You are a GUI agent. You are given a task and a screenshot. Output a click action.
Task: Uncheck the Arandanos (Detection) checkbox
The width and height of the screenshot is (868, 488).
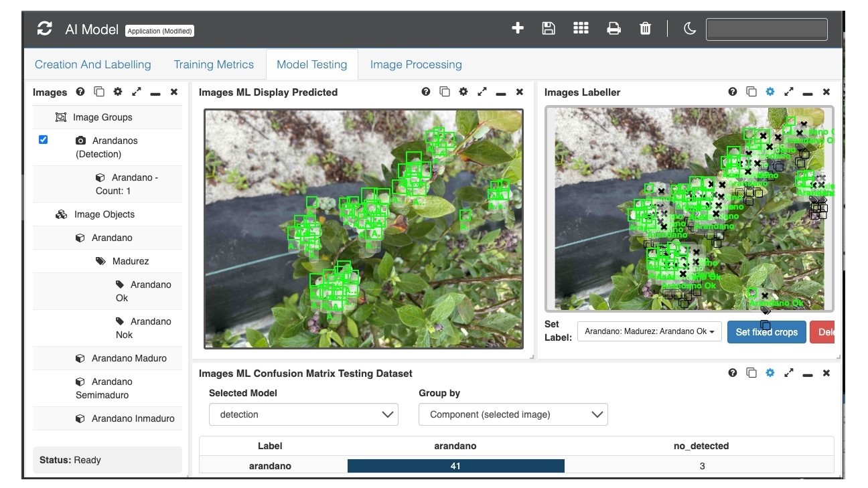tap(44, 140)
